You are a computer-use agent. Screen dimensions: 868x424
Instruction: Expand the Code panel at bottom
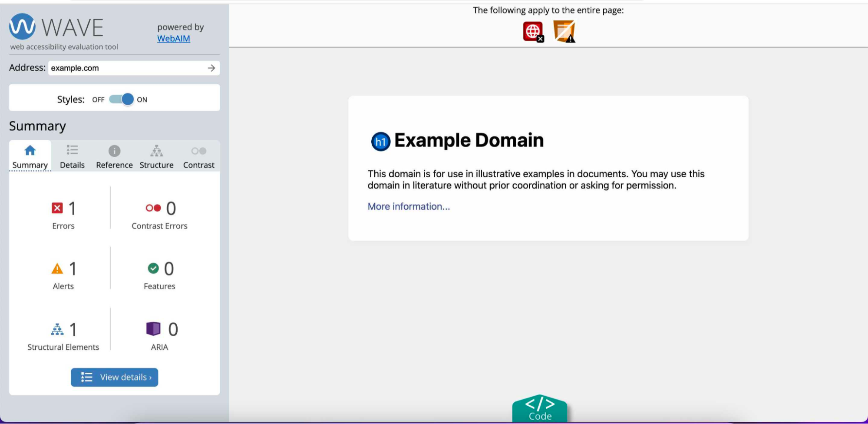(x=540, y=408)
